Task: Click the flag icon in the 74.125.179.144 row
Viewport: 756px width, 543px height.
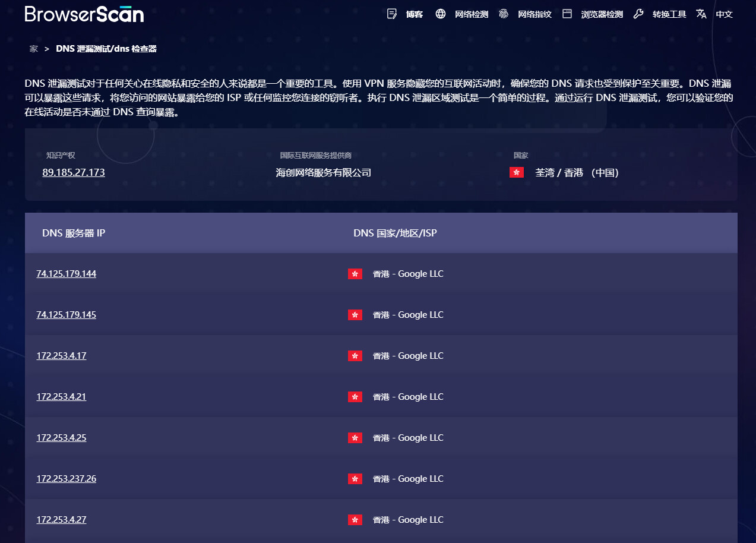Action: click(355, 274)
